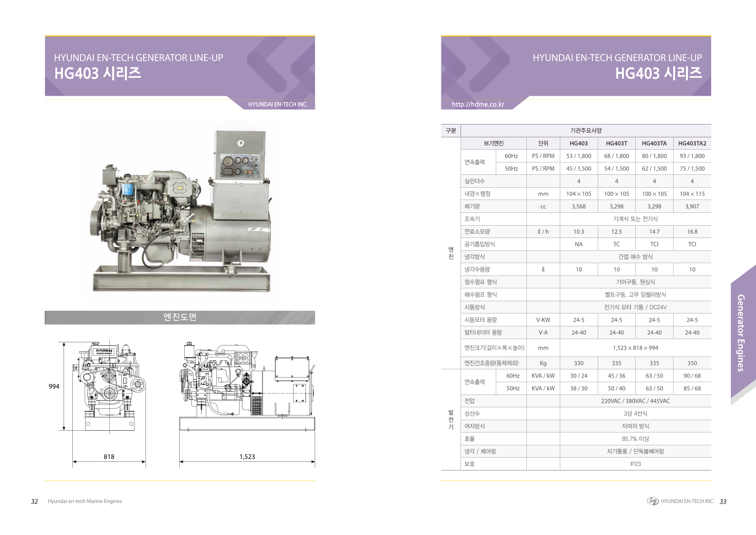Click the Hyundai logo beside page 33
The image size is (756, 535).
652,501
